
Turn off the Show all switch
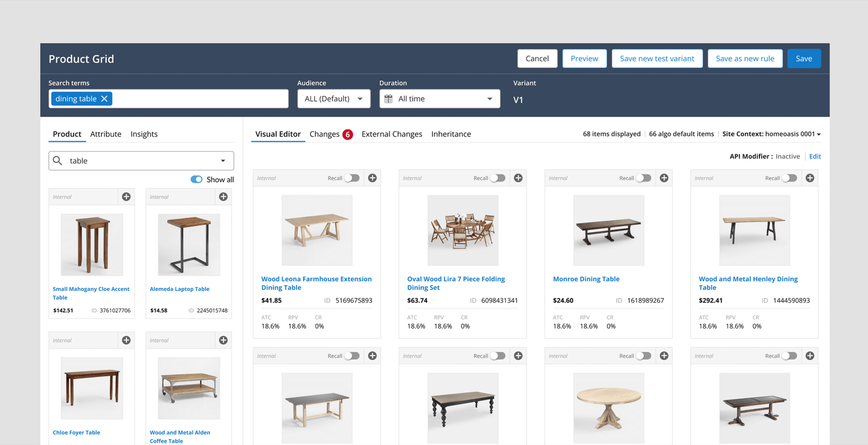pyautogui.click(x=196, y=179)
